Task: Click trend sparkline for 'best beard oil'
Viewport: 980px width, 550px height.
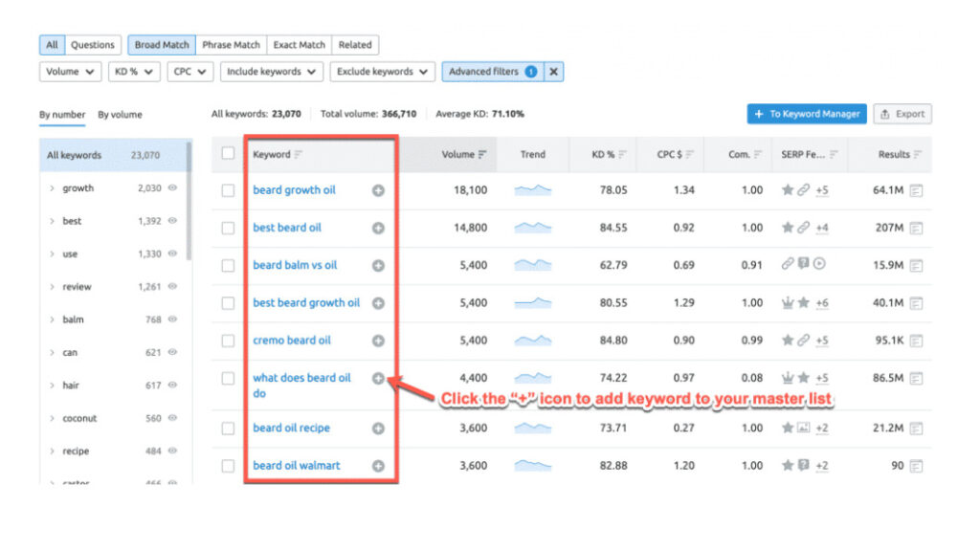Action: point(533,228)
